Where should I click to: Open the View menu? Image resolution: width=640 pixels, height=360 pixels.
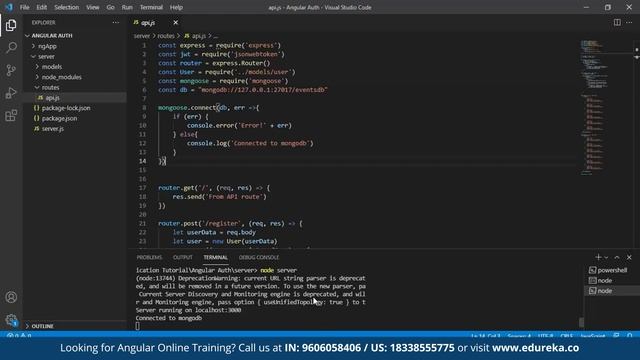click(93, 7)
